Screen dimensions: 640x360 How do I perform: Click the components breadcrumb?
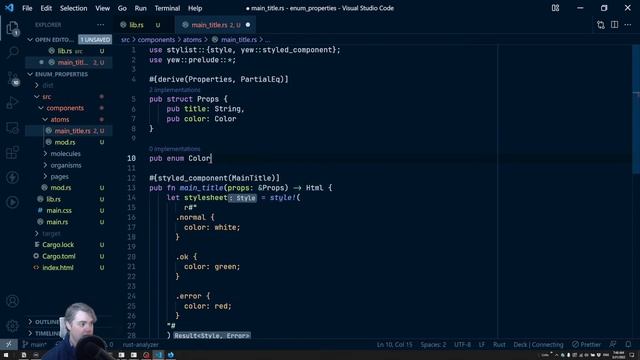tap(156, 40)
